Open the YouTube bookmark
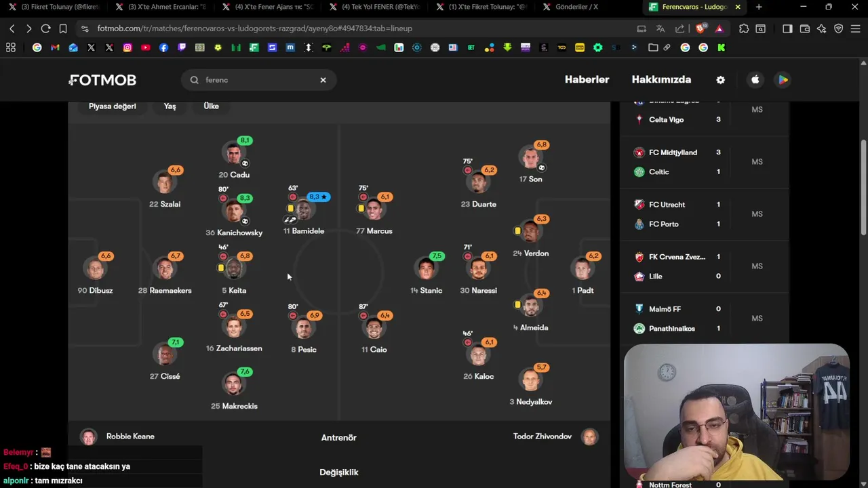Screen dimensions: 868x488 pyautogui.click(x=146, y=47)
